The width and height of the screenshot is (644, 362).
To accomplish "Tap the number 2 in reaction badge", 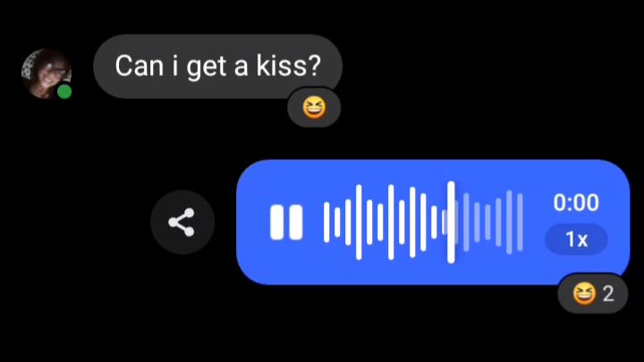I will point(608,294).
